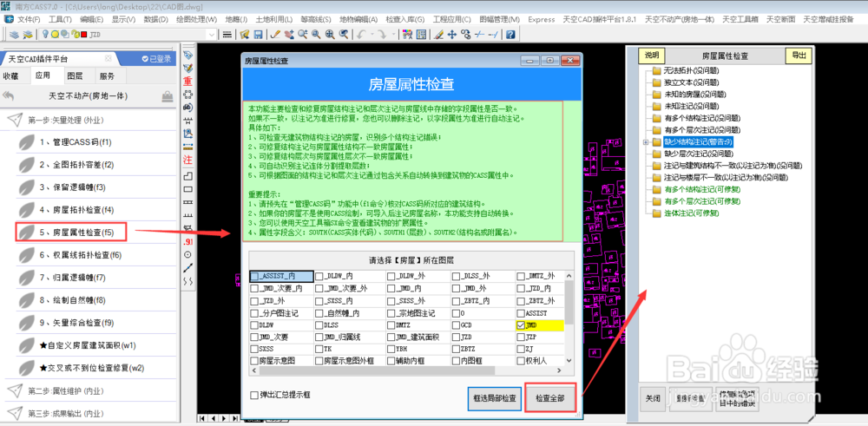
Task: Click the 框选局部检查 button
Action: (495, 398)
